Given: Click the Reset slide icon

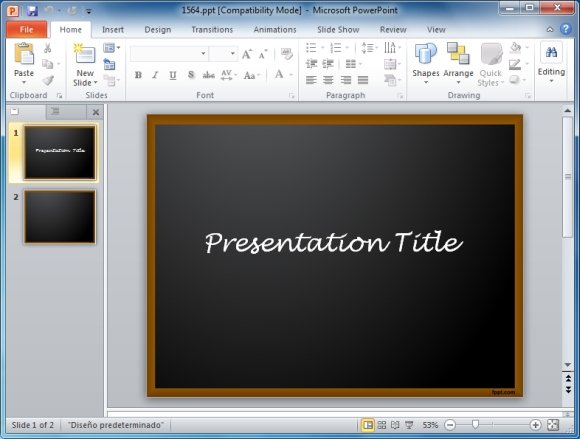Looking at the screenshot, I should click(x=109, y=64).
